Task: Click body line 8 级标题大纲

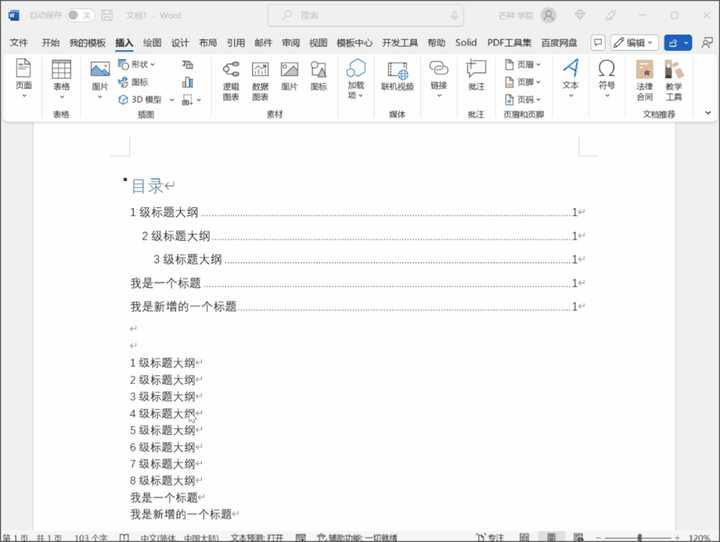Action: tap(163, 481)
